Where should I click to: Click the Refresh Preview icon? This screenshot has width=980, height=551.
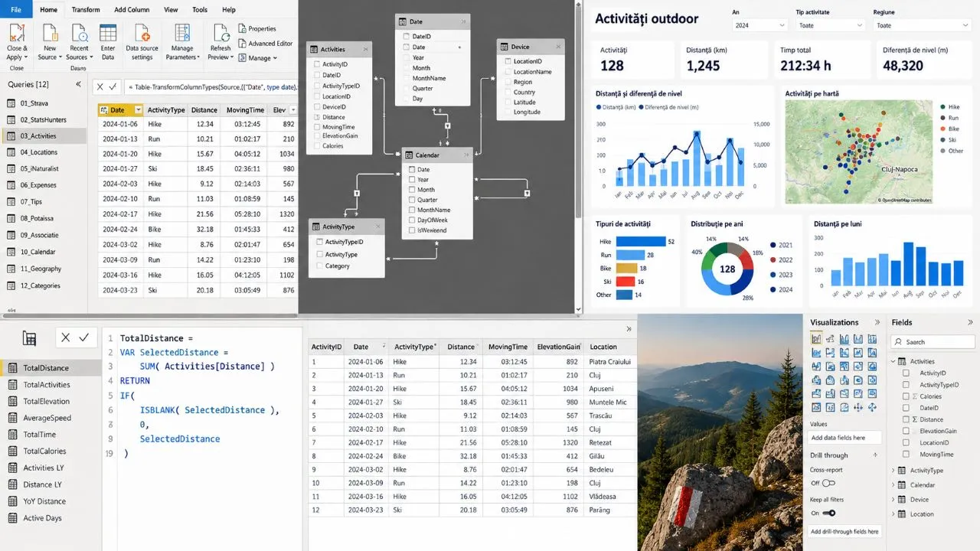tap(220, 33)
